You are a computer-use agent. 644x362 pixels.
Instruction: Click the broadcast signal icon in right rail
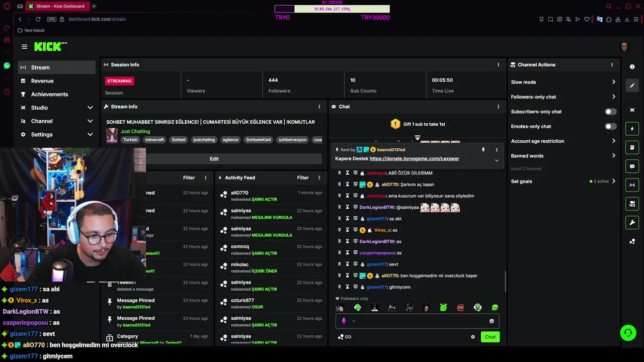pos(632,185)
